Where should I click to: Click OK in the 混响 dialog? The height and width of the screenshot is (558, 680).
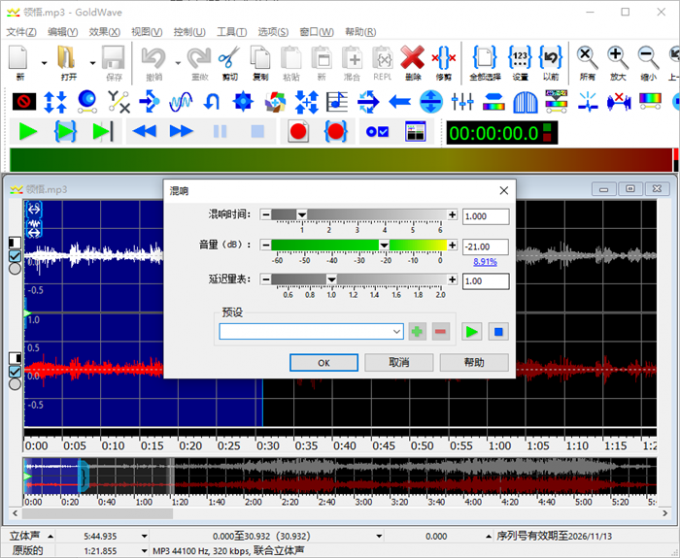[x=324, y=362]
